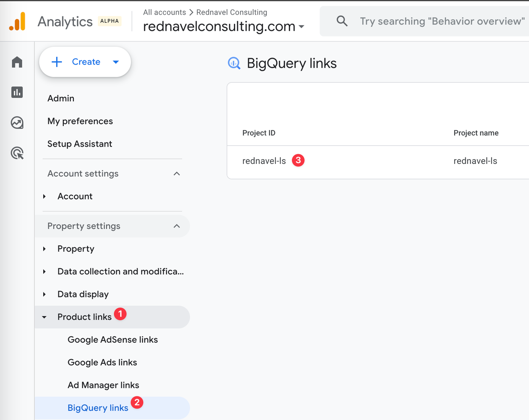Click the BigQuery links header icon

234,63
